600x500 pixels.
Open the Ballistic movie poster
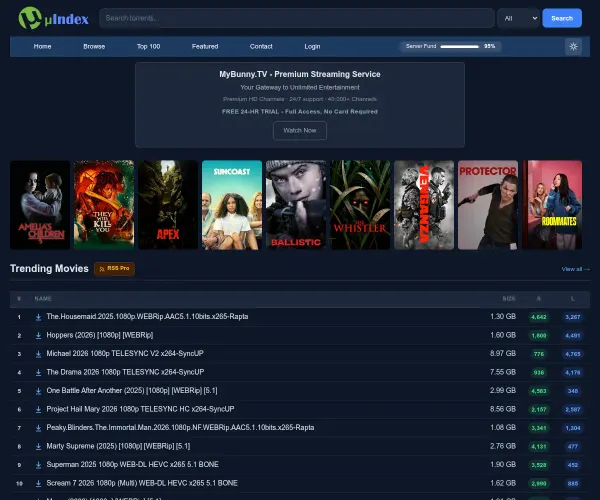point(296,205)
